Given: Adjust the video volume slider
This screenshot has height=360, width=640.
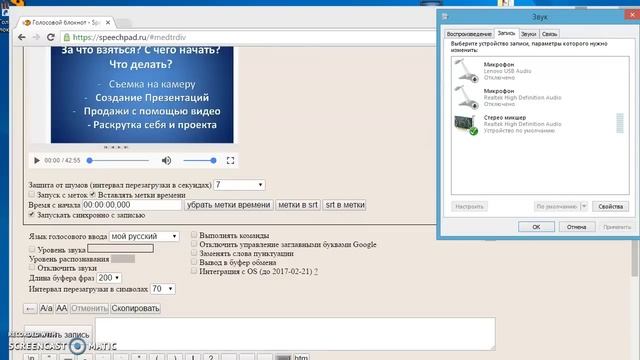Looking at the screenshot, I should coord(200,160).
